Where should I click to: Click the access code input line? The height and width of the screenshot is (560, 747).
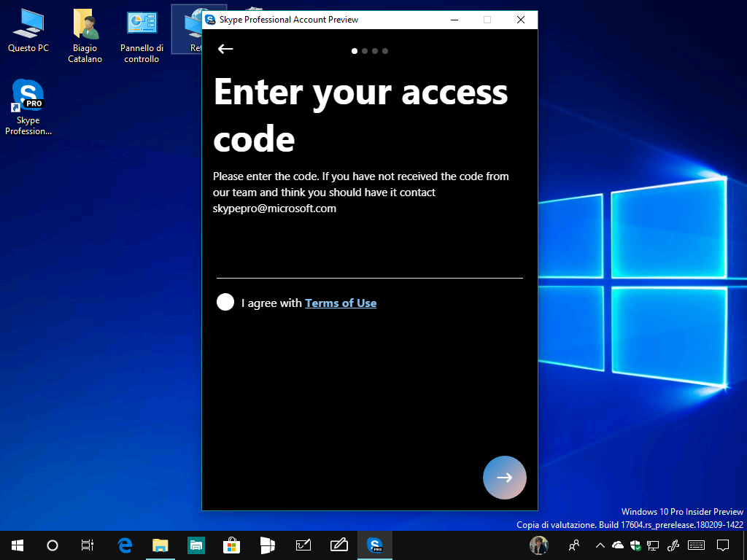pos(370,267)
